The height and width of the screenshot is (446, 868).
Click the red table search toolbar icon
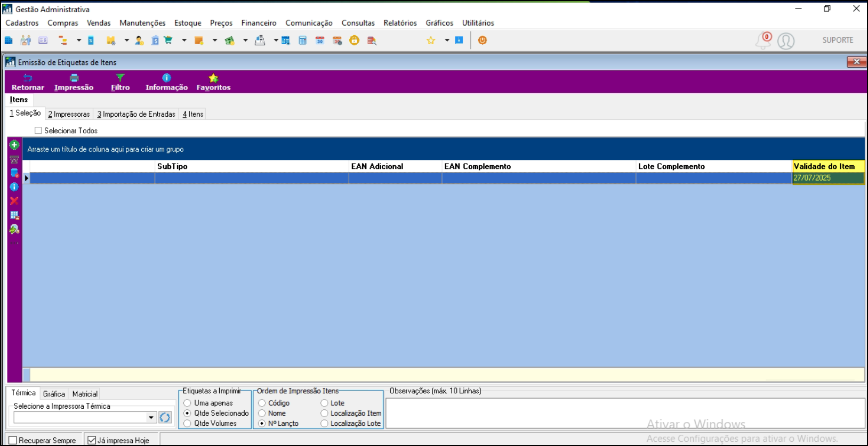tap(372, 40)
